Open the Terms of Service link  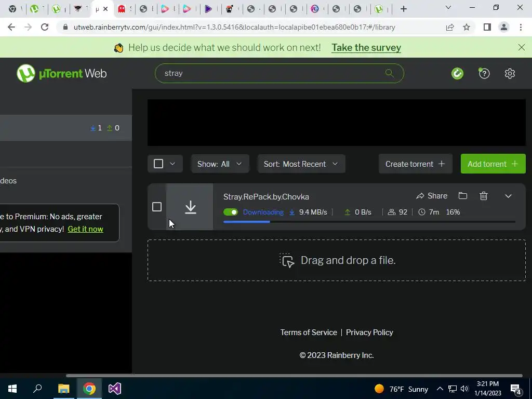(x=309, y=332)
